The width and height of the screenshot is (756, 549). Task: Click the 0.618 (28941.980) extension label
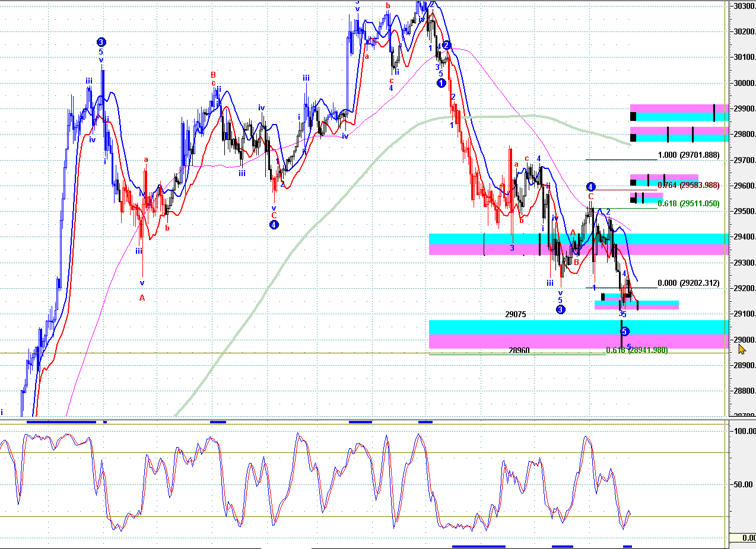click(637, 350)
